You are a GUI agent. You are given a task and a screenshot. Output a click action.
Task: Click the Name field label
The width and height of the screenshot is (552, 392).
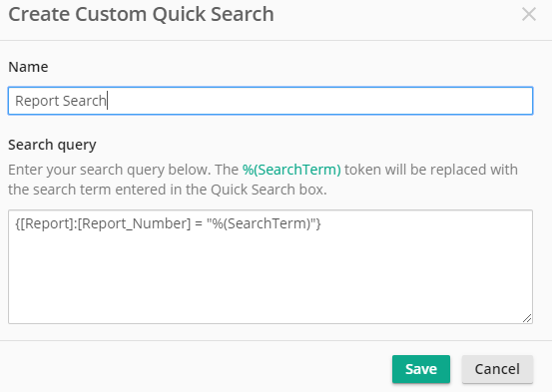[x=28, y=67]
